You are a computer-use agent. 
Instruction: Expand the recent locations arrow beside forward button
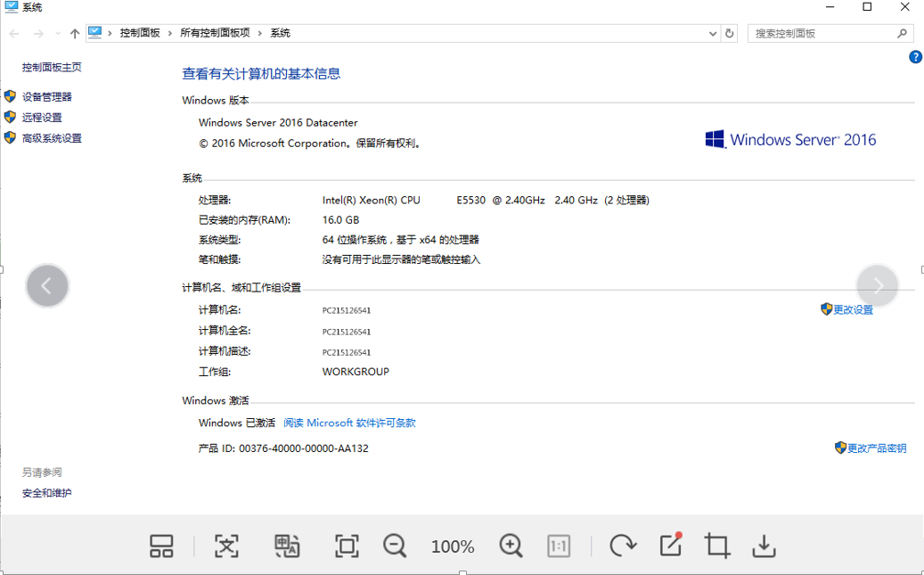click(58, 34)
